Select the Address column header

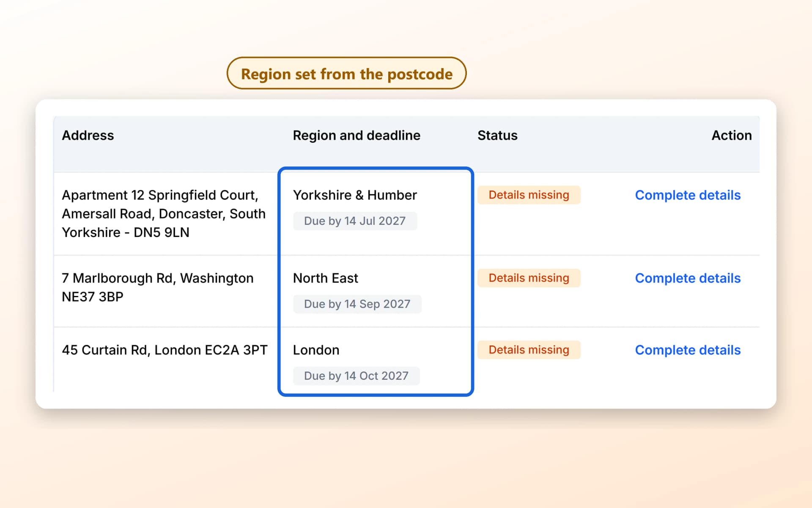coord(88,135)
